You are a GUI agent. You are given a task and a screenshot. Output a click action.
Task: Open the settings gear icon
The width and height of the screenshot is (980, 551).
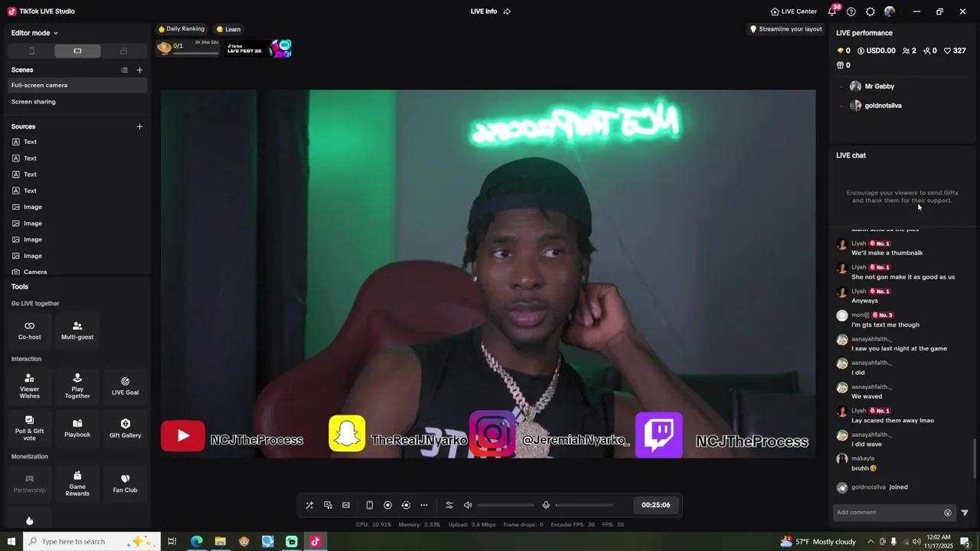871,11
